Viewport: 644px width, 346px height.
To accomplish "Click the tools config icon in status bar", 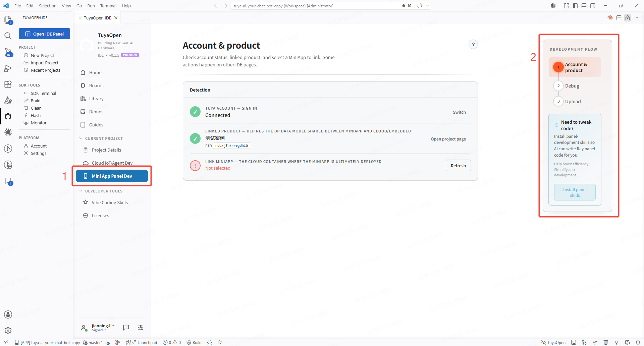I will 584,342.
